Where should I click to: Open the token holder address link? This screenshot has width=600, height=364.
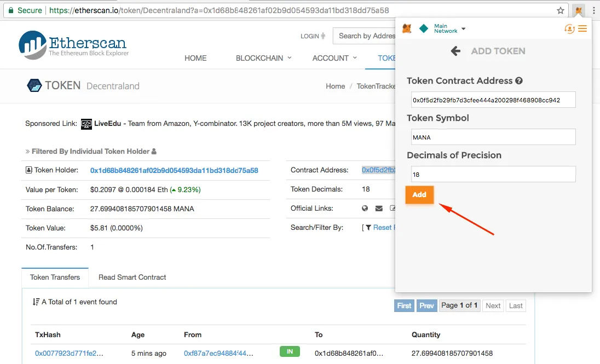pos(174,170)
